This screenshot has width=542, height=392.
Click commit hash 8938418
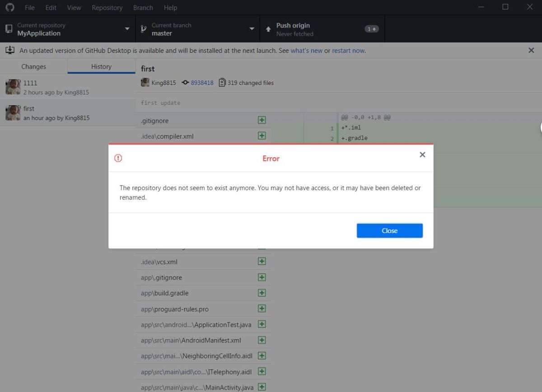(202, 83)
